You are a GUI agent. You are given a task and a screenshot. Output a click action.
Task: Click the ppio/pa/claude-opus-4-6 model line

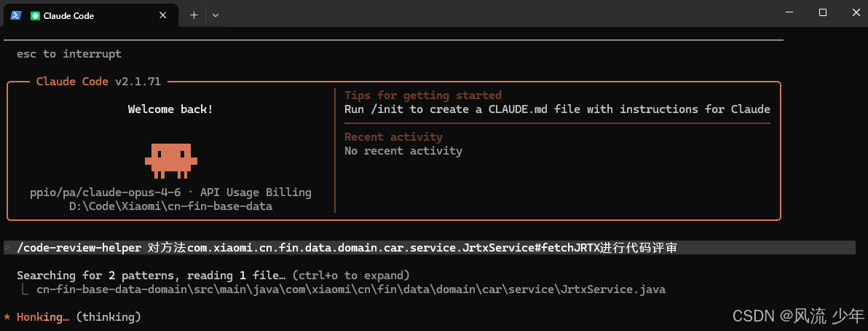[x=170, y=192]
